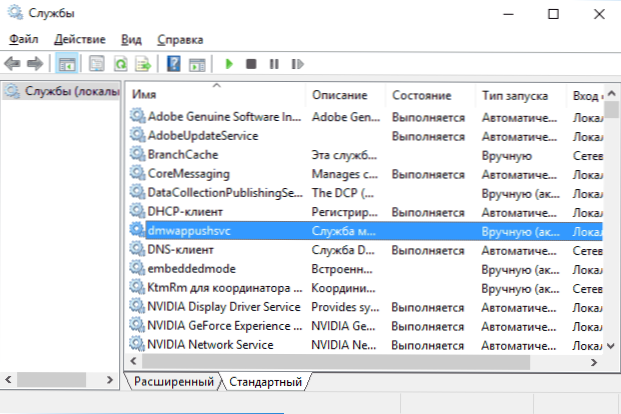Select the Adobe Genuine Software In... service name

point(225,116)
